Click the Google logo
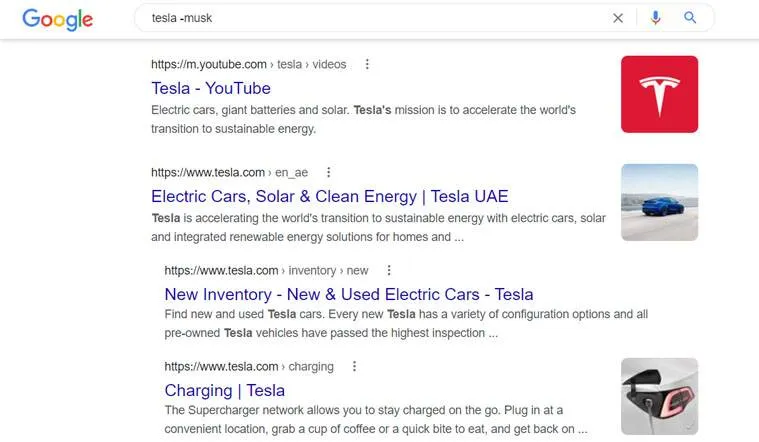Viewport: 759px width, 442px height. 58,19
